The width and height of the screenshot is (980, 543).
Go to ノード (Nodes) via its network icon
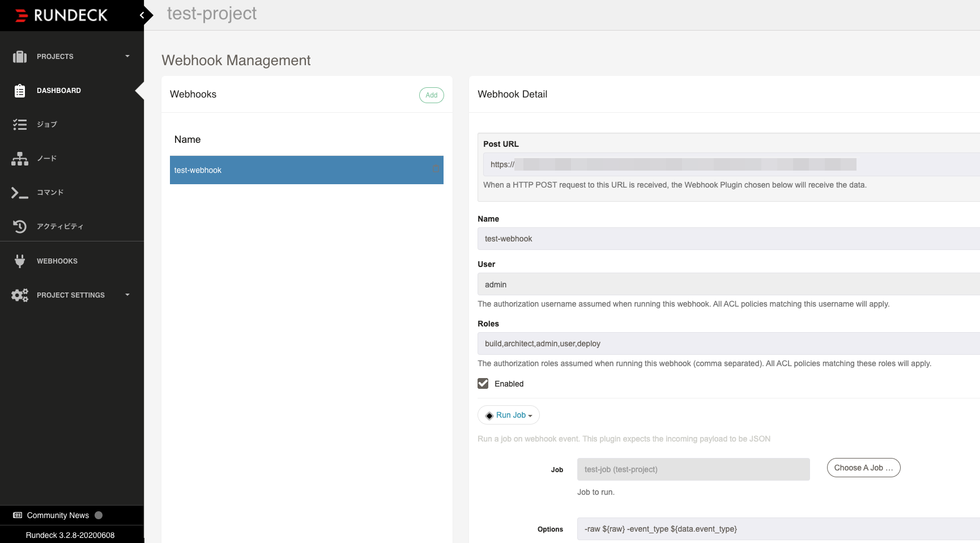click(x=20, y=159)
